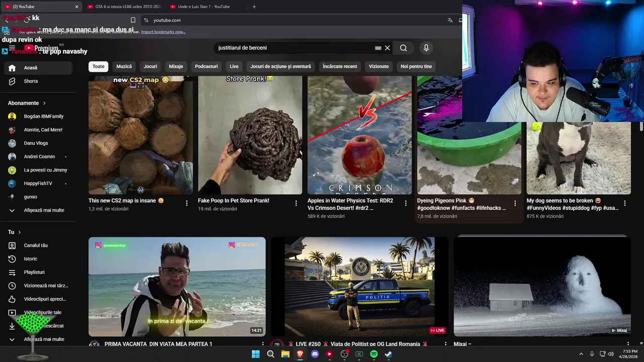Open Windows Start menu
Viewport: 644px width, 362px height.
[x=256, y=354]
